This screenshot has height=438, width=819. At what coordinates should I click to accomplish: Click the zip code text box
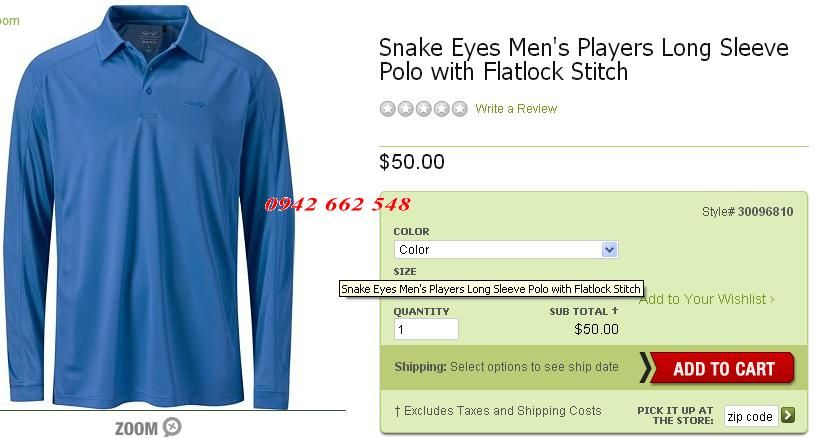pos(751,416)
